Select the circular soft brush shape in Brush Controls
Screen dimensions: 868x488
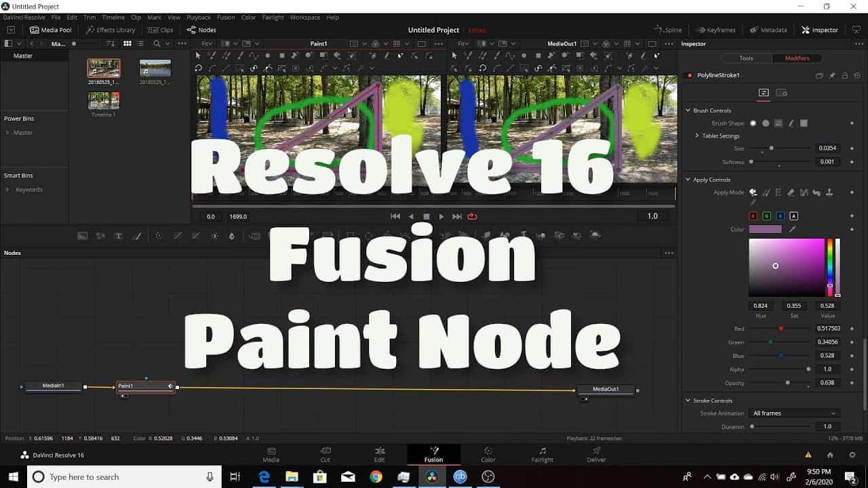point(753,123)
